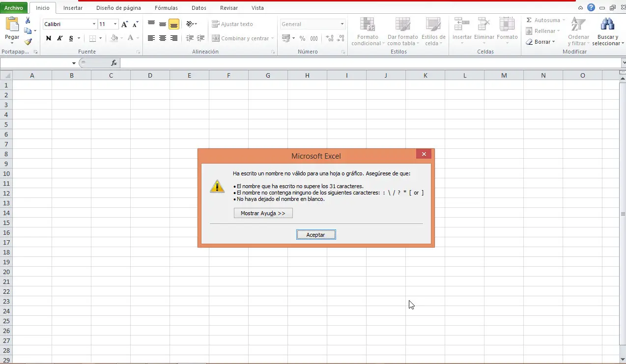The width and height of the screenshot is (626, 364).
Task: Click Ajustar texto (wrap text)
Action: point(232,24)
